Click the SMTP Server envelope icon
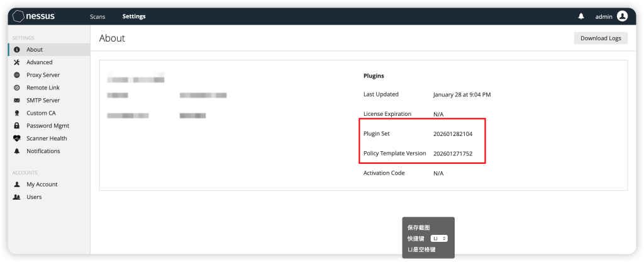 17,100
